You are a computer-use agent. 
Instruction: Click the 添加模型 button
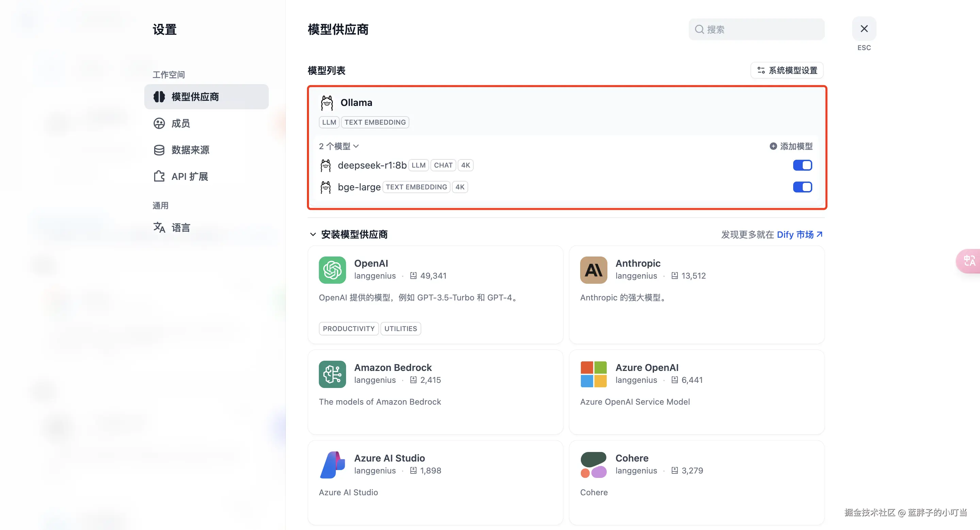[791, 146]
